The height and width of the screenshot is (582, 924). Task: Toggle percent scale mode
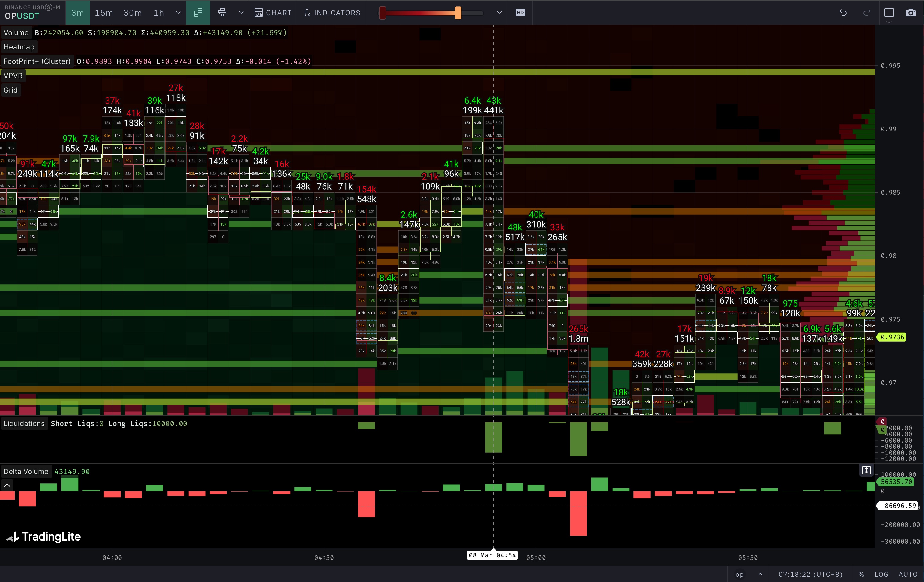(x=861, y=574)
